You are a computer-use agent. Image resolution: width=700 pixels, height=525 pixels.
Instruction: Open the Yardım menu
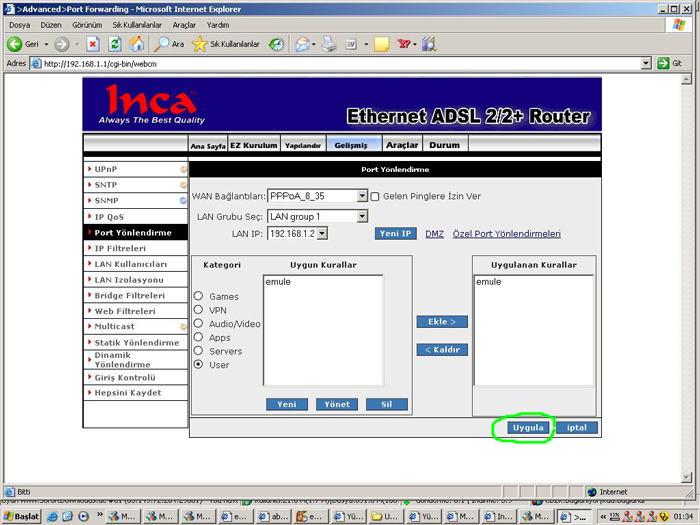[218, 25]
